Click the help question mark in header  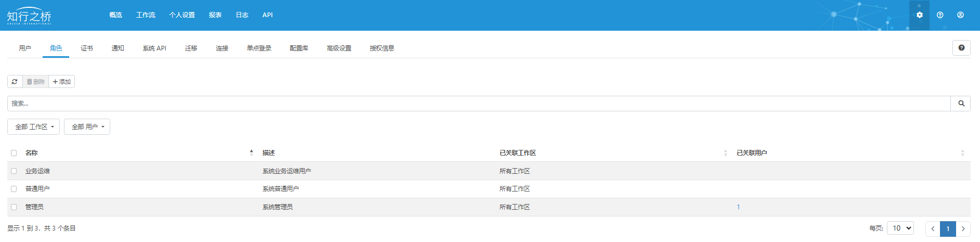[x=940, y=15]
